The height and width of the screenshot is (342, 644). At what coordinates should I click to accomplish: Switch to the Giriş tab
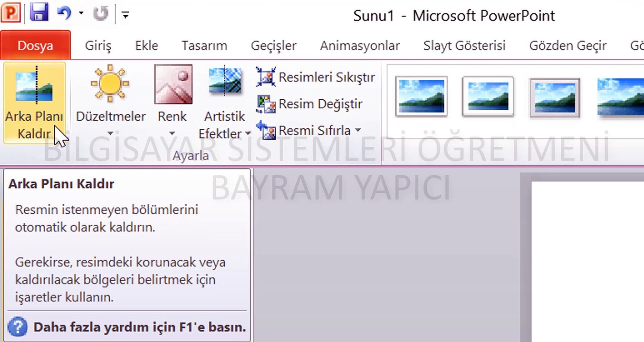(98, 46)
